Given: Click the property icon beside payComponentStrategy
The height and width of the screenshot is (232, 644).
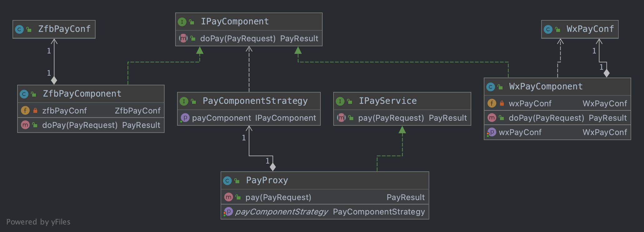Looking at the screenshot, I should coord(228,212).
